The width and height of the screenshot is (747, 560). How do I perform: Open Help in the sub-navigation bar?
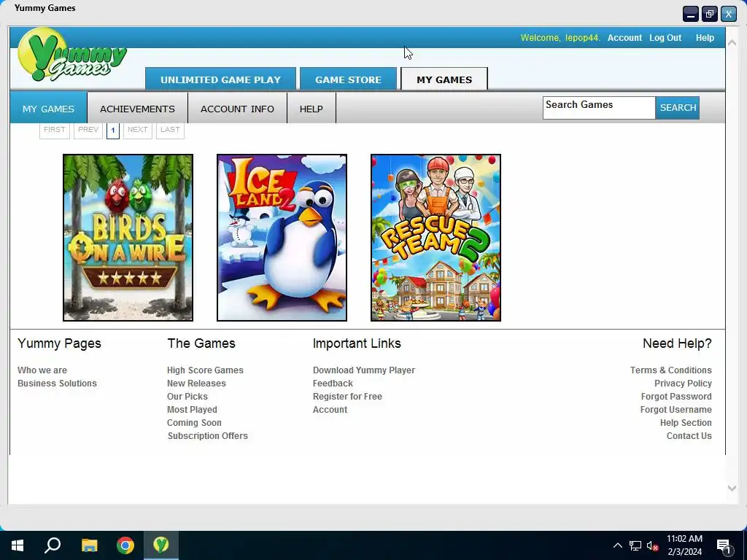[311, 109]
